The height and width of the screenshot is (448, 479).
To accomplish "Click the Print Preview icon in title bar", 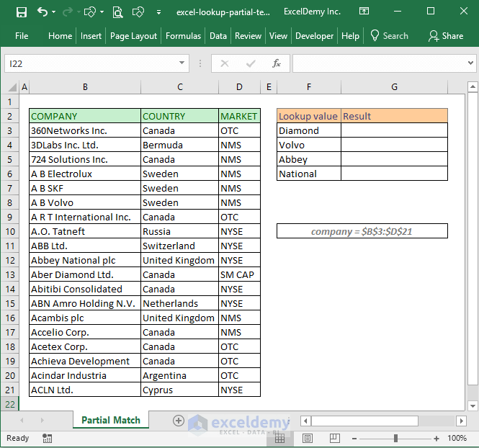I will (x=117, y=12).
